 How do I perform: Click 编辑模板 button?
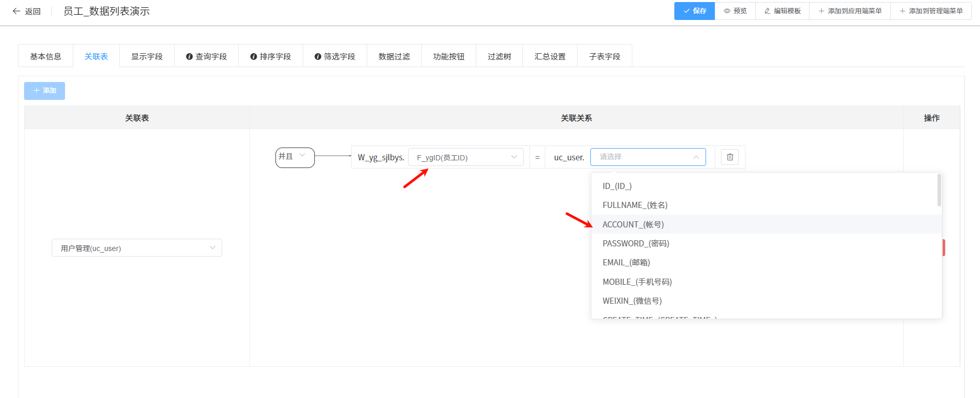[782, 11]
